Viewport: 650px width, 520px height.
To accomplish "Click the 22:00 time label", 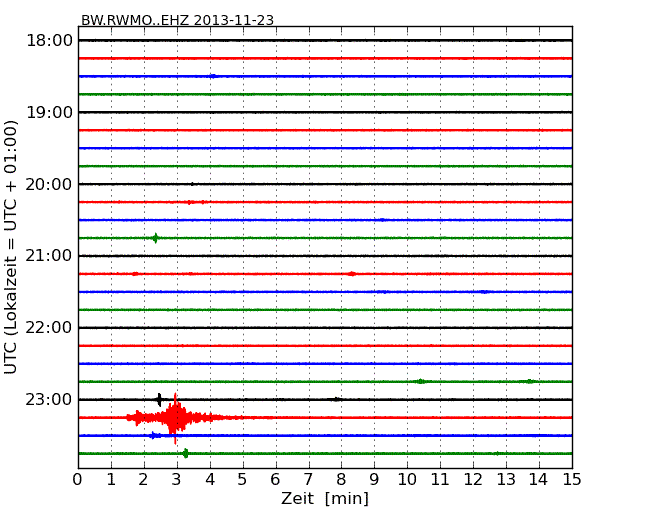I will (x=49, y=328).
